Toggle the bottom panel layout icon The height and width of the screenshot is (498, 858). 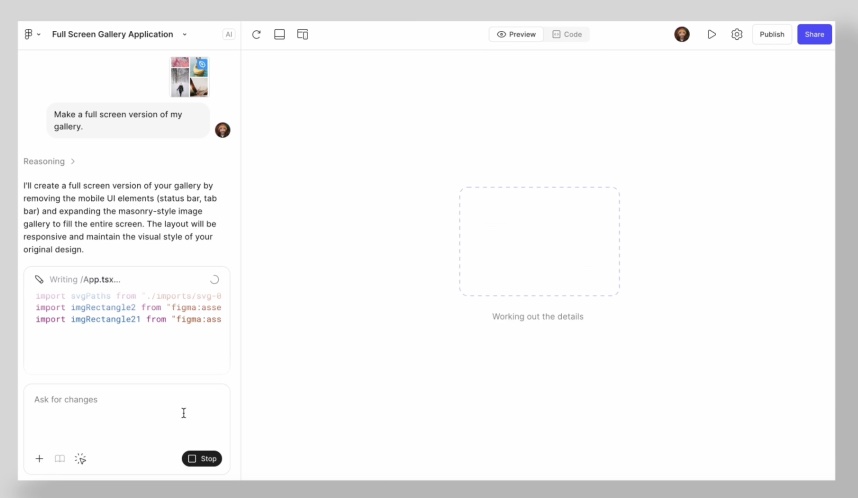279,34
